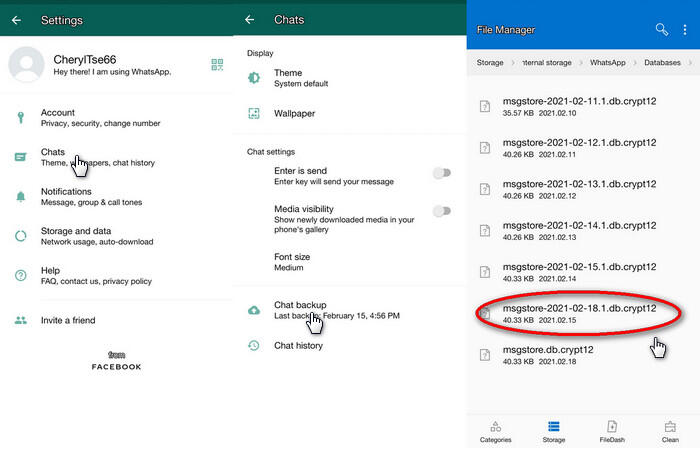Toggle the Media visibility switch
This screenshot has height=452, width=700.
coord(441,211)
